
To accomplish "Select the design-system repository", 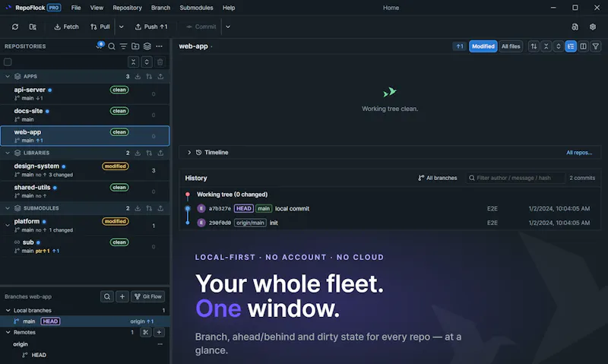I will tap(85, 169).
